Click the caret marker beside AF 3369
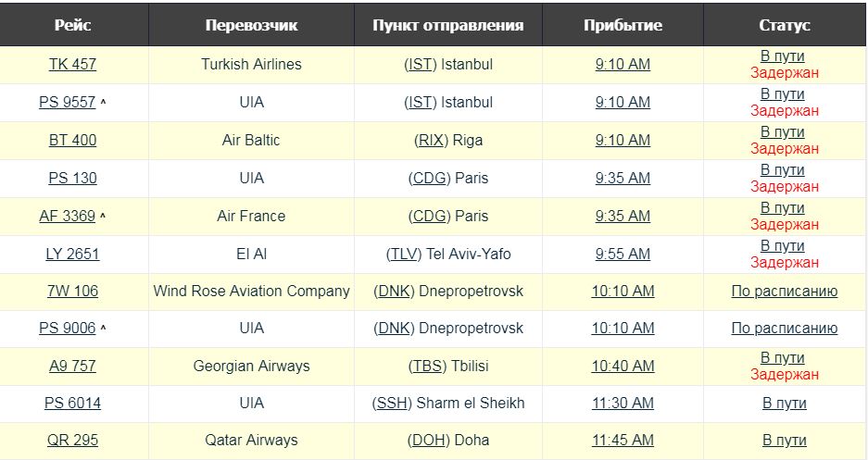 pos(103,216)
